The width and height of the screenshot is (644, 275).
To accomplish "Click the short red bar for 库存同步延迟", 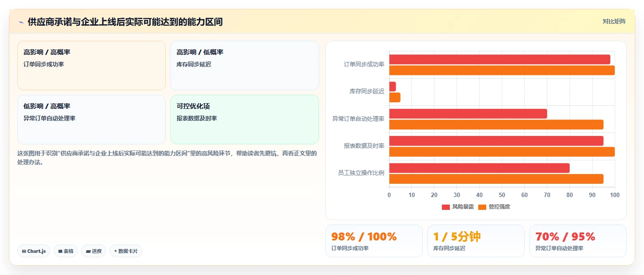I will [x=392, y=86].
